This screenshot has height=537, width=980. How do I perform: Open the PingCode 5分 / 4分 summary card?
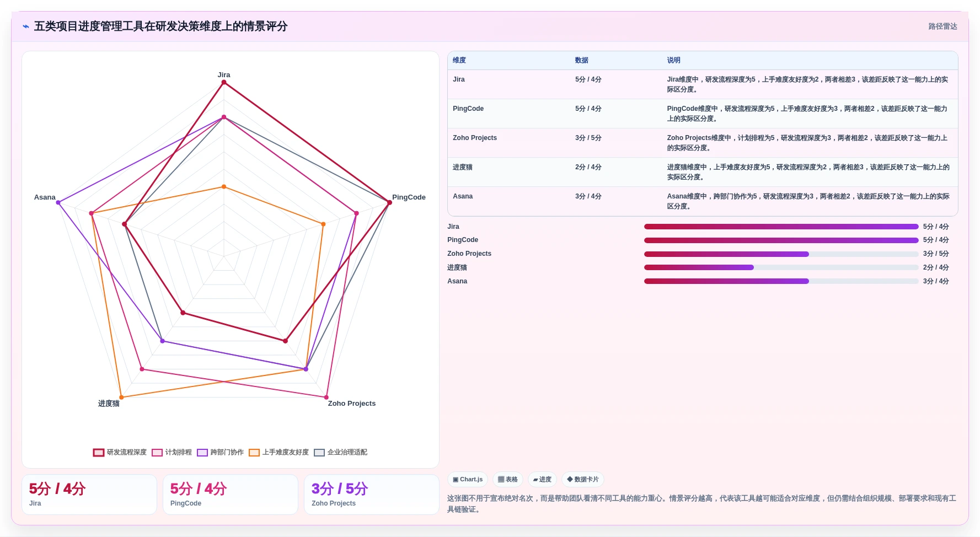click(x=231, y=495)
